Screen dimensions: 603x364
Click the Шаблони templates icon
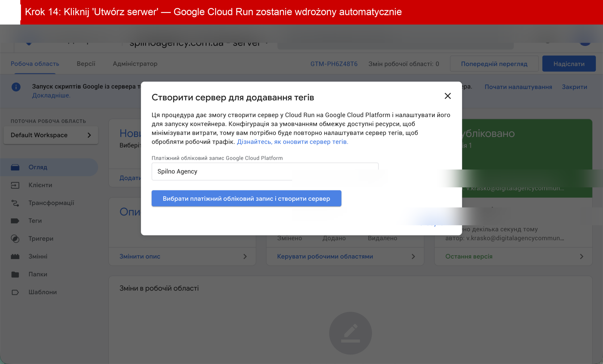[x=15, y=292]
